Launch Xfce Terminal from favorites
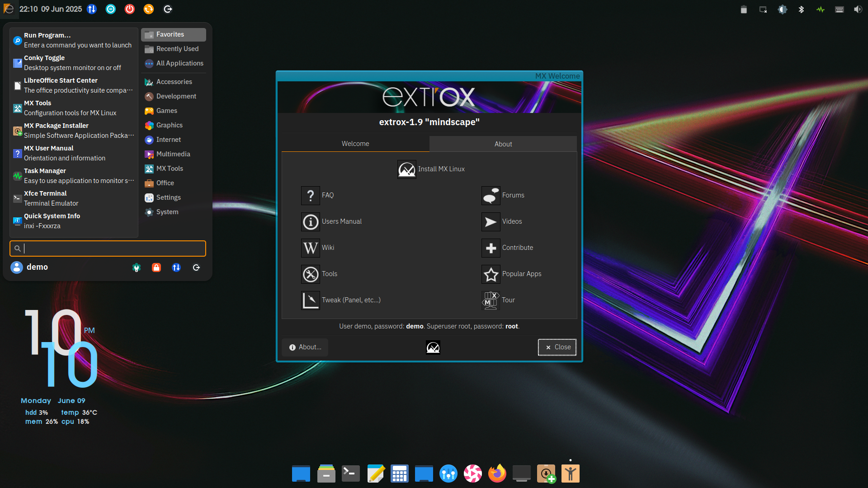The height and width of the screenshot is (488, 868). pyautogui.click(x=74, y=198)
